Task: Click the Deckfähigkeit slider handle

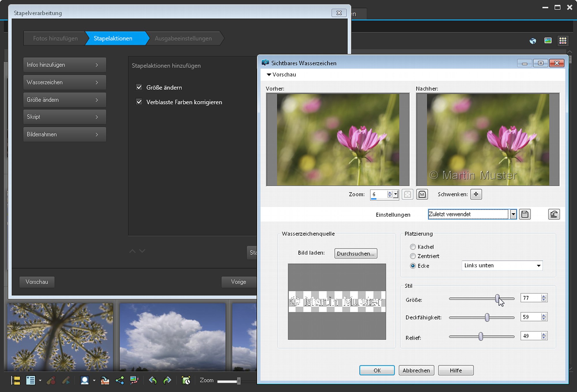Action: [x=487, y=317]
